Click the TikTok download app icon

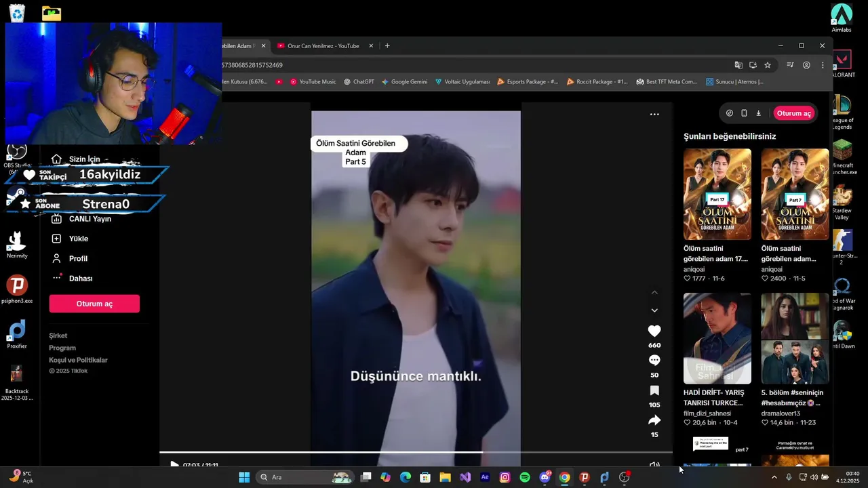coord(758,113)
